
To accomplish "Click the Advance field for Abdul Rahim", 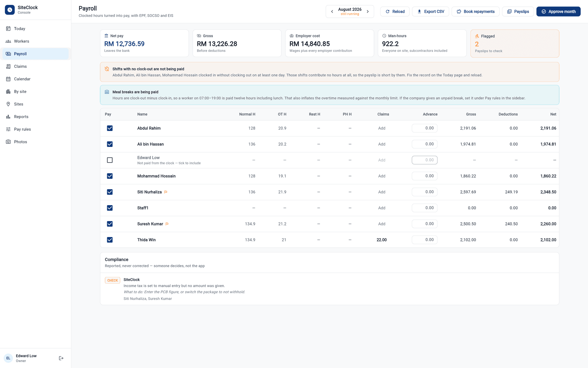I will pos(424,128).
